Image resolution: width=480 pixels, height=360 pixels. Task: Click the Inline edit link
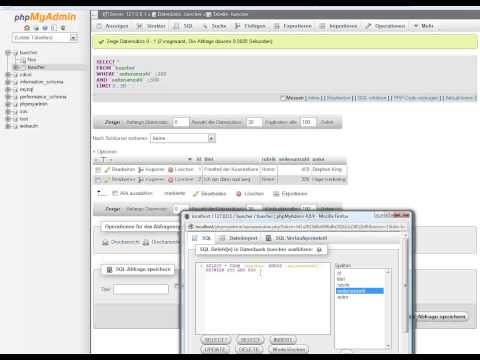[x=313, y=98]
